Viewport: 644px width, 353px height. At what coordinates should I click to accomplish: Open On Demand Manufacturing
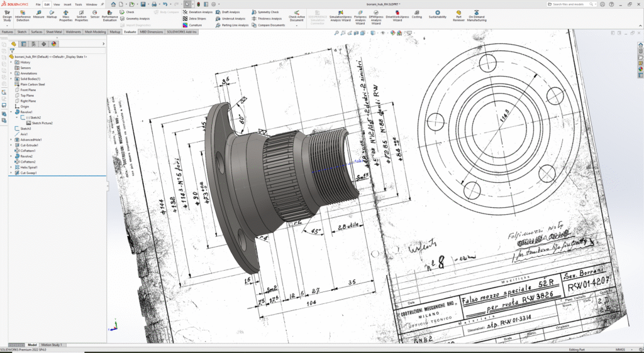tap(477, 16)
